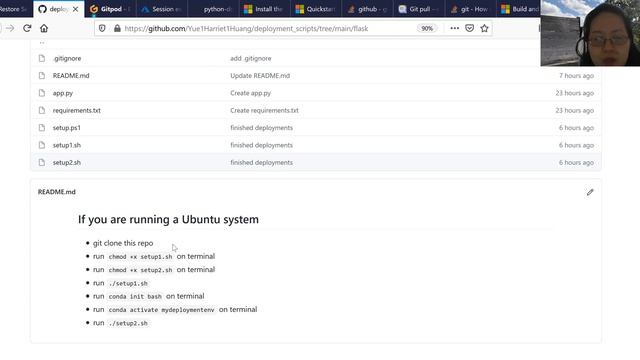Click '6 hours ago' timestamp for setup2.sh
This screenshot has width=640, height=360.
576,162
